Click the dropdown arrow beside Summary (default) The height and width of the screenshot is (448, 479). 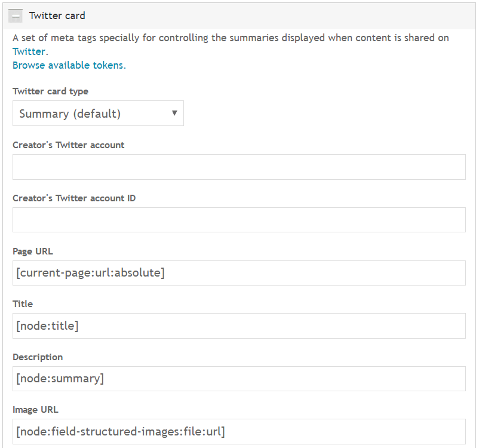(x=174, y=113)
